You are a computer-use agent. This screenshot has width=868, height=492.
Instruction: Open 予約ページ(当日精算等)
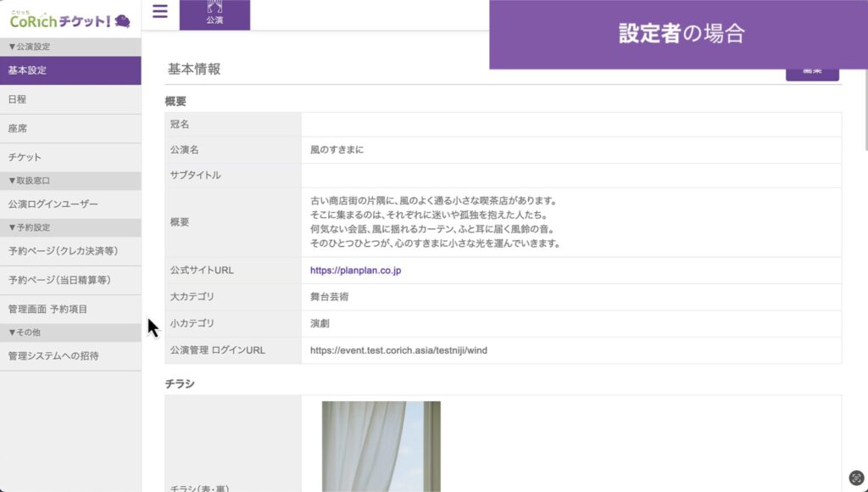point(59,280)
